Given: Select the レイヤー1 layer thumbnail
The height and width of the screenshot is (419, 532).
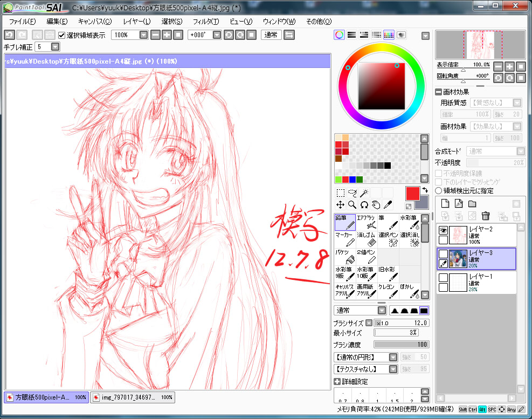Looking at the screenshot, I should [458, 283].
